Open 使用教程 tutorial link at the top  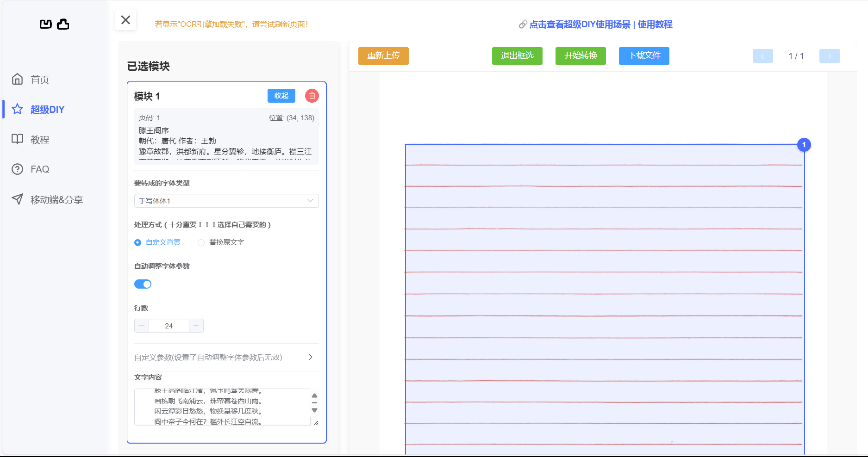tap(655, 24)
